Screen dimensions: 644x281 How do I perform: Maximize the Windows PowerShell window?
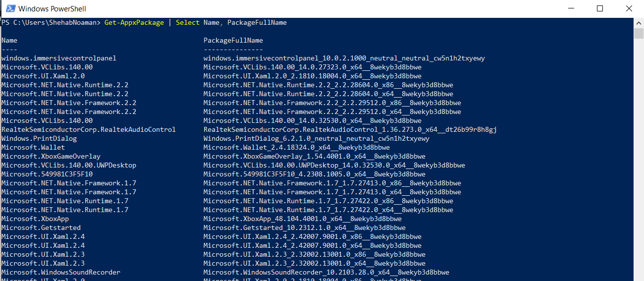point(600,8)
